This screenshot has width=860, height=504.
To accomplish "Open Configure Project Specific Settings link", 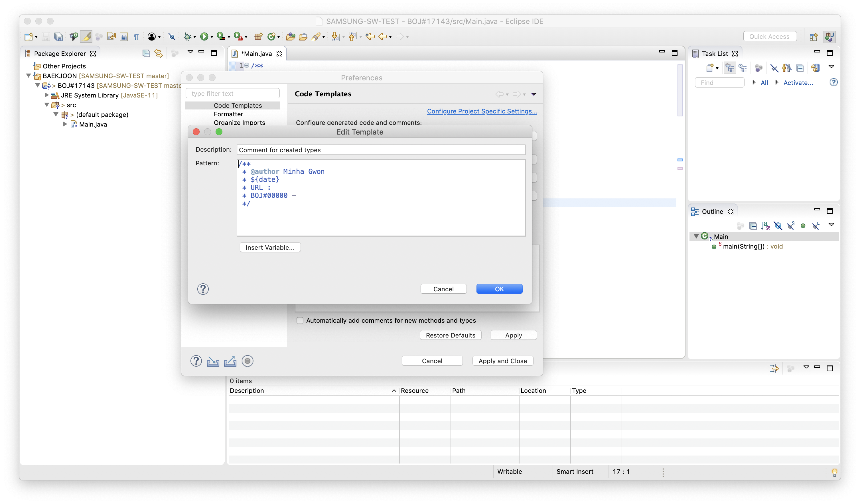I will 482,111.
